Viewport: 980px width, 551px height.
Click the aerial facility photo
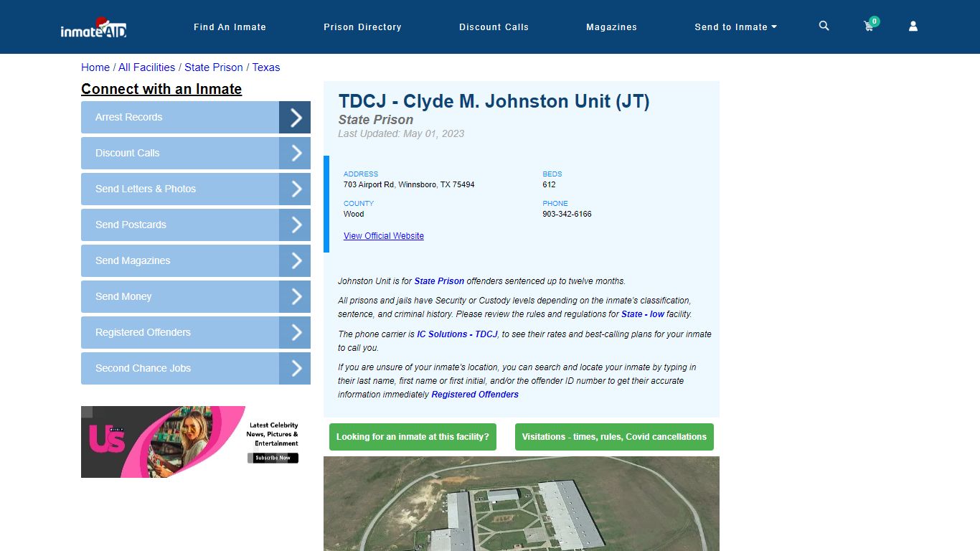tap(522, 504)
